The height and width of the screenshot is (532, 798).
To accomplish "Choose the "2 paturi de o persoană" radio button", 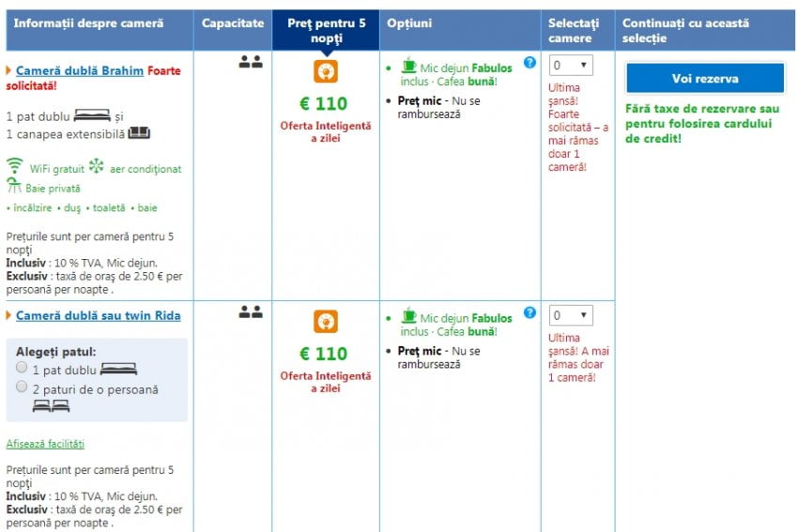I will (x=22, y=387).
